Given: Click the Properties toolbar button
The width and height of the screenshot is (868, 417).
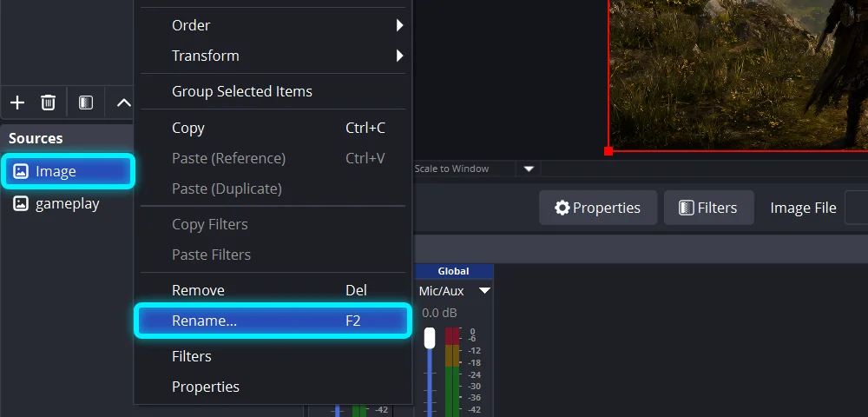Looking at the screenshot, I should pos(598,208).
